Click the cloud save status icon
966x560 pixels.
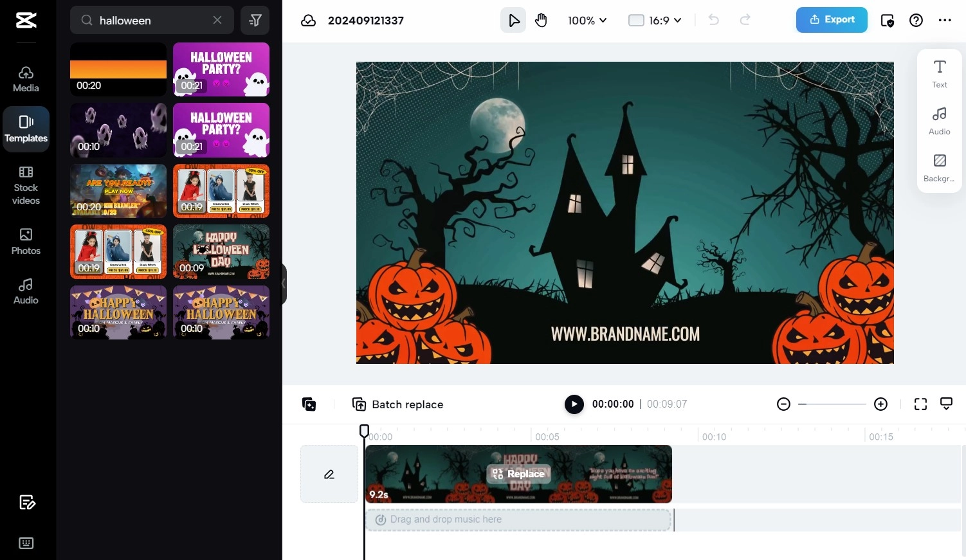pyautogui.click(x=309, y=21)
